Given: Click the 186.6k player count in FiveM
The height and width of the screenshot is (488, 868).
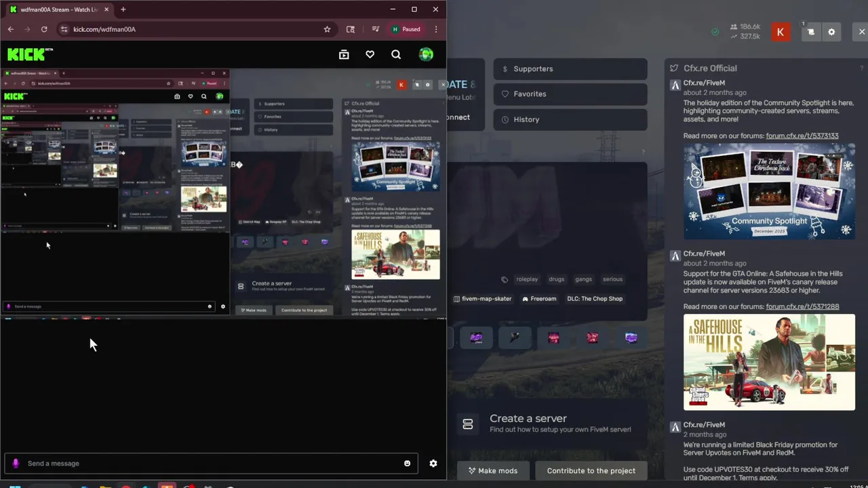Looking at the screenshot, I should pos(745,27).
